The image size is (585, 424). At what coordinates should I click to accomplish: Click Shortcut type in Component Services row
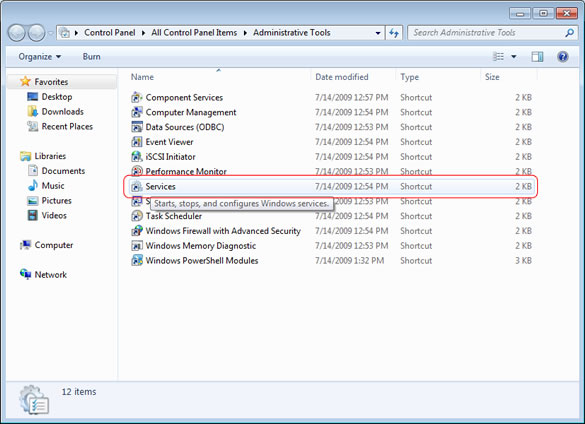(416, 98)
